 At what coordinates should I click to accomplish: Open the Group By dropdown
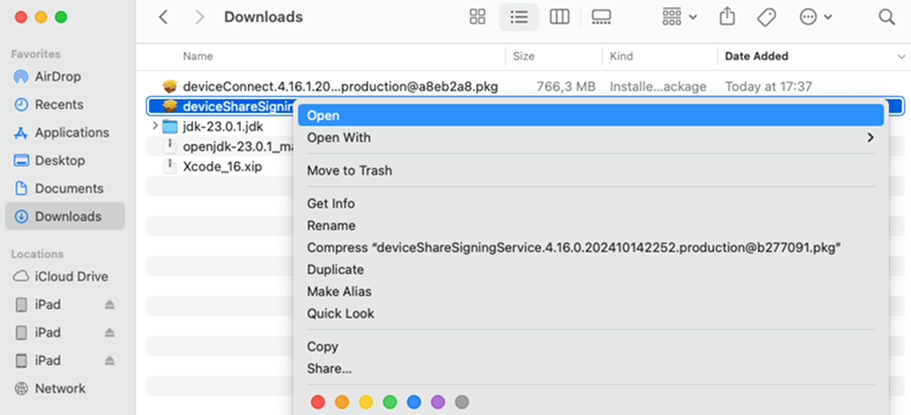679,17
